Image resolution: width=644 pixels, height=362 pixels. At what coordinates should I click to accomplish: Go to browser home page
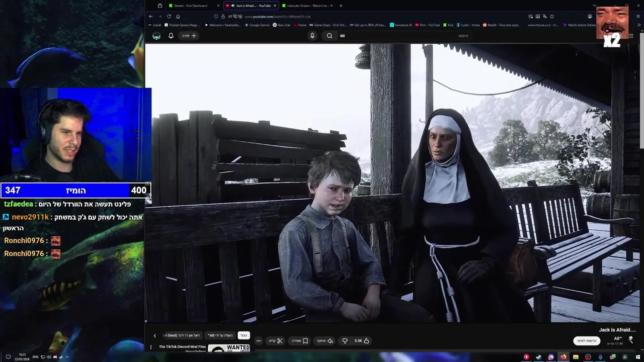(x=178, y=17)
